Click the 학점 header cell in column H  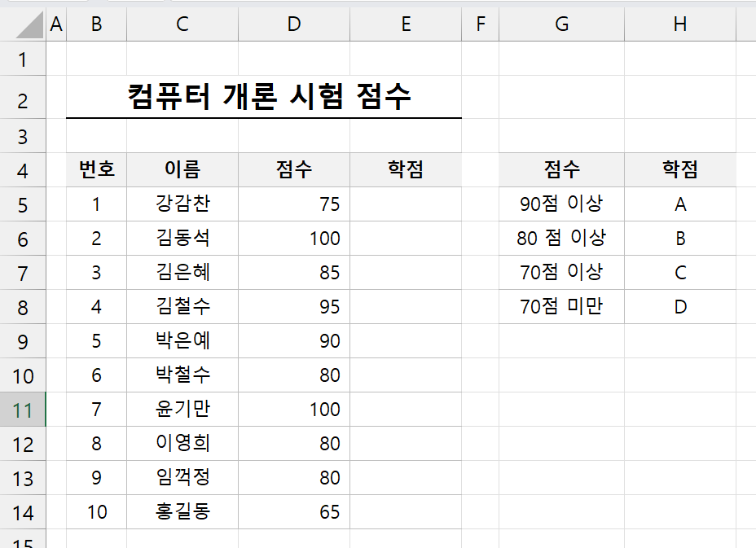(680, 169)
